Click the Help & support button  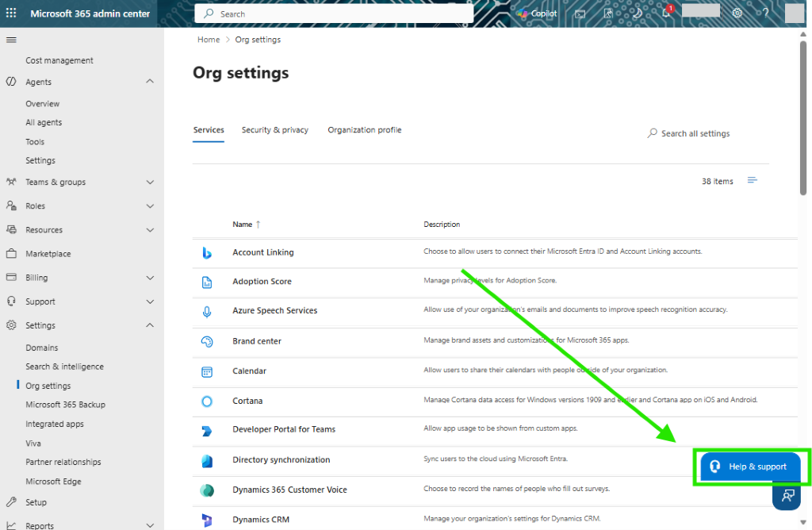click(750, 467)
